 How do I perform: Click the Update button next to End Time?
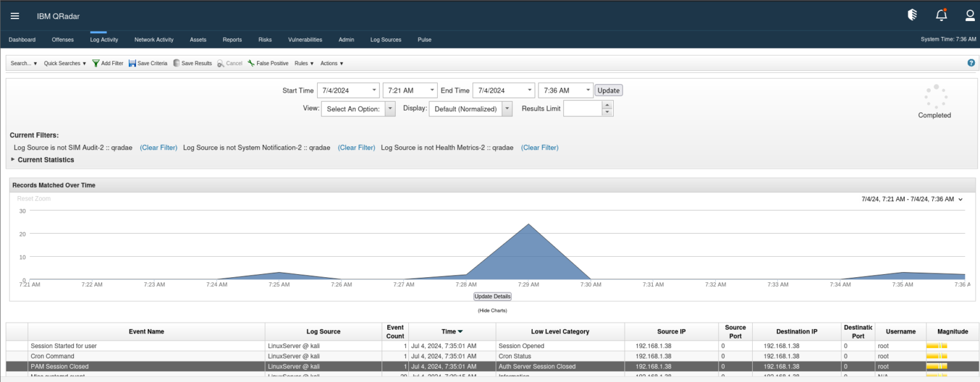click(x=608, y=90)
